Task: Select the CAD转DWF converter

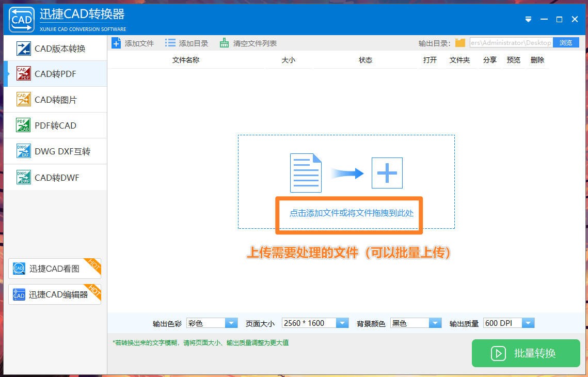Action: point(55,177)
